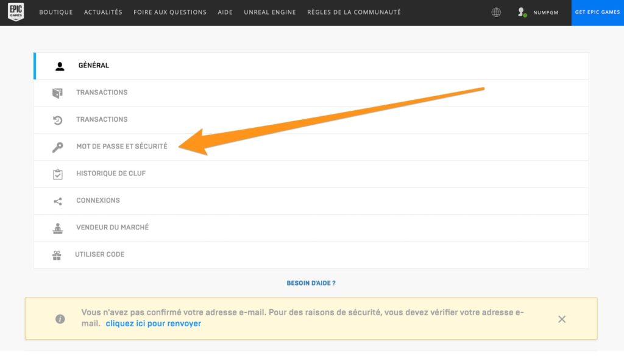This screenshot has width=624, height=364.
Task: Open Mot de Passe et Sécurité section
Action: pos(121,147)
